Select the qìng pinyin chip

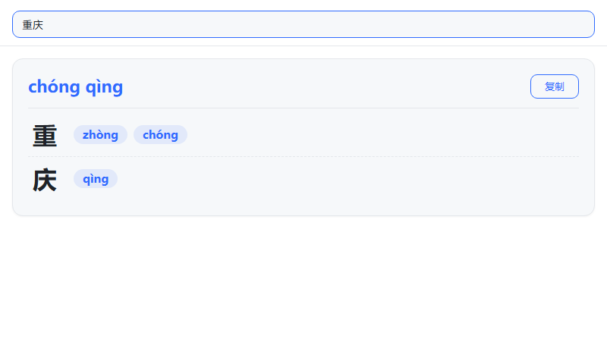point(96,179)
